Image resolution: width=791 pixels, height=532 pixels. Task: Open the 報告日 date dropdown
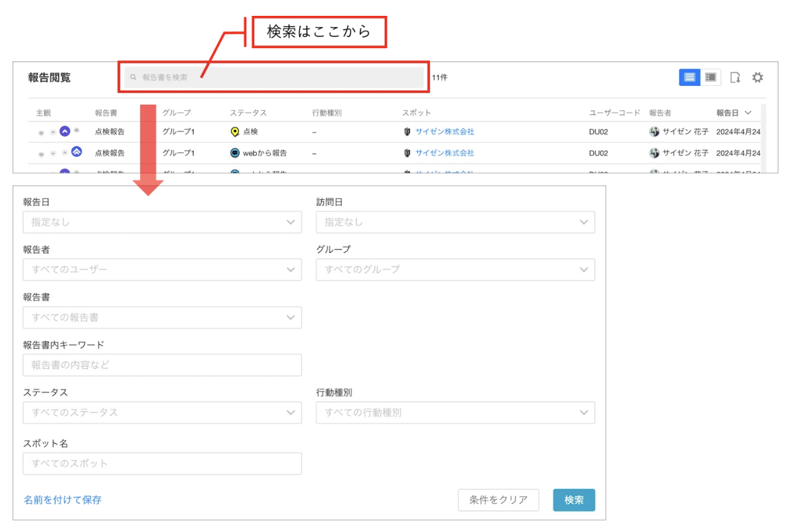pyautogui.click(x=162, y=222)
